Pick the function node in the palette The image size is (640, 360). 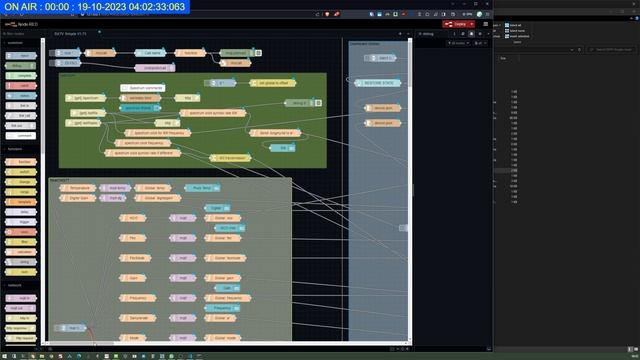coord(21,162)
